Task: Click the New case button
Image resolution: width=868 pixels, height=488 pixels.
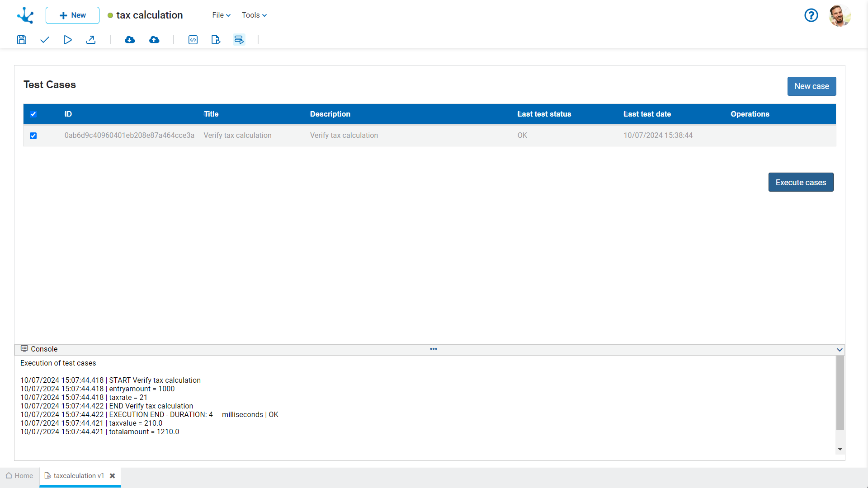Action: pyautogui.click(x=811, y=86)
